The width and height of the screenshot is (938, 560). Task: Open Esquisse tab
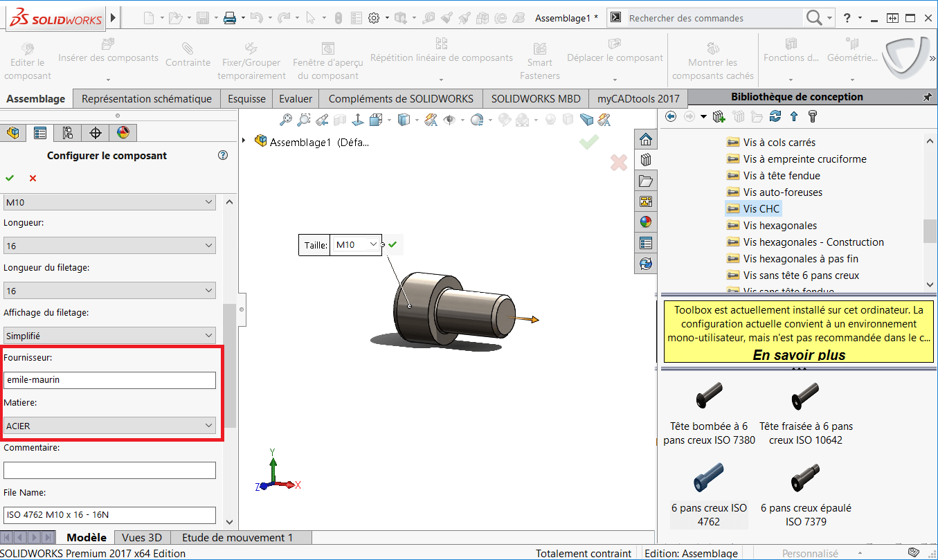246,98
